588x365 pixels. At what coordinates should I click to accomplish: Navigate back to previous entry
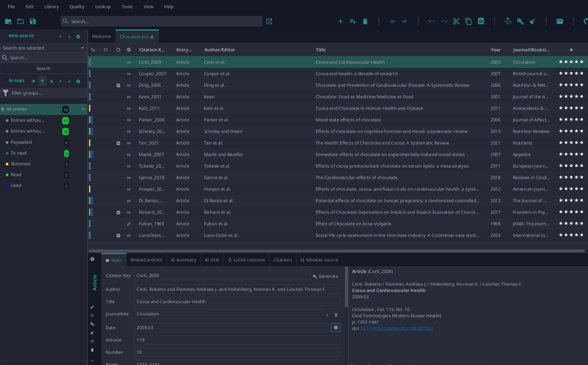(x=392, y=22)
